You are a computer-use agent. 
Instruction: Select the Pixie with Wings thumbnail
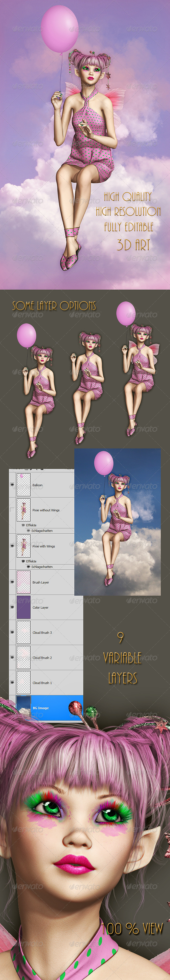(x=24, y=546)
